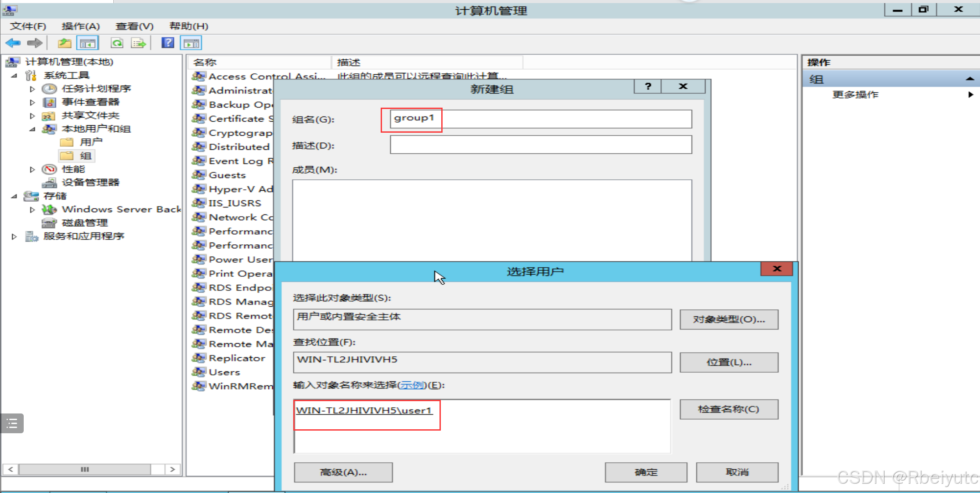Collapse the 本地用户和组 tree node
Screen dimensions: 980x493
pos(32,129)
